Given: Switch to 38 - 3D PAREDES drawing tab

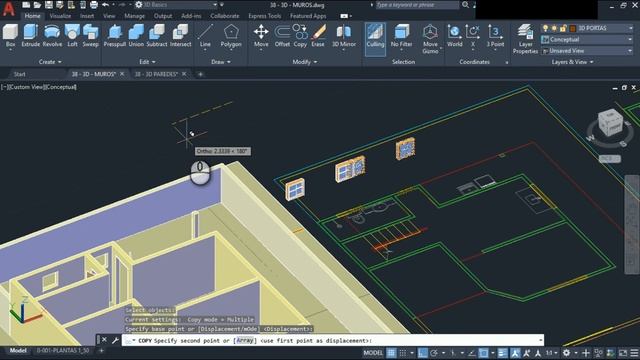Looking at the screenshot, I should coord(156,74).
